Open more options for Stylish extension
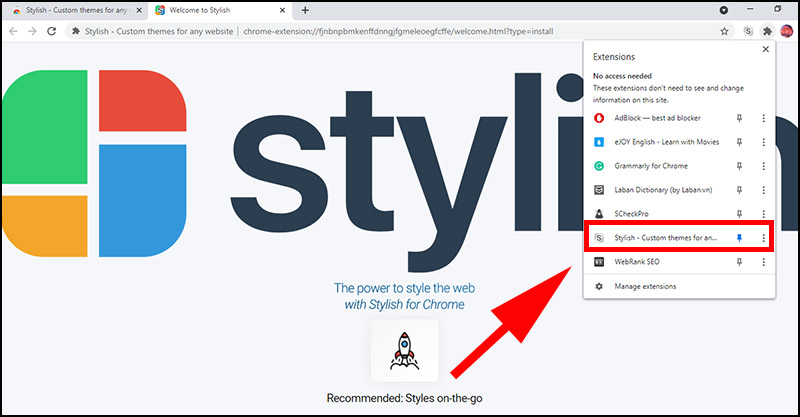Image resolution: width=800 pixels, height=417 pixels. click(763, 238)
